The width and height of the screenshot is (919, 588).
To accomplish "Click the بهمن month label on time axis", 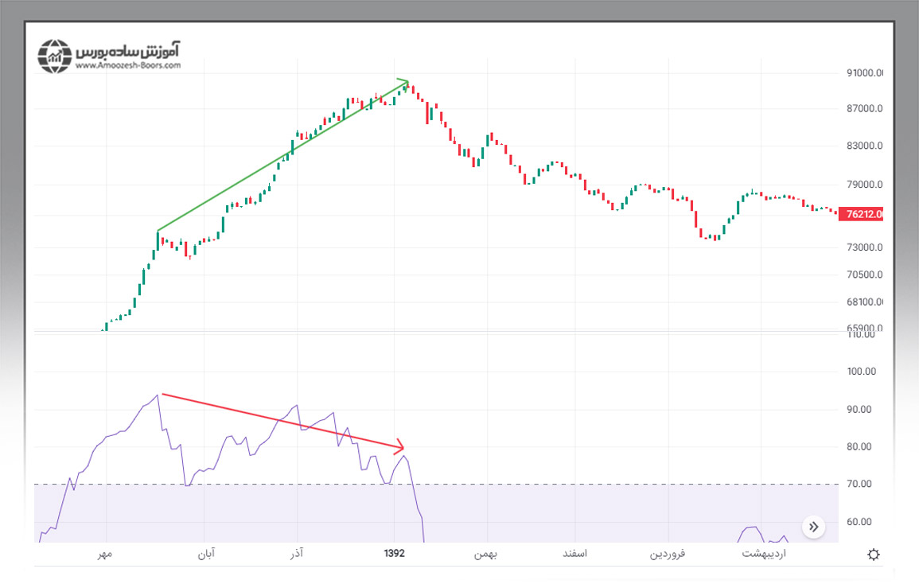I will (486, 553).
